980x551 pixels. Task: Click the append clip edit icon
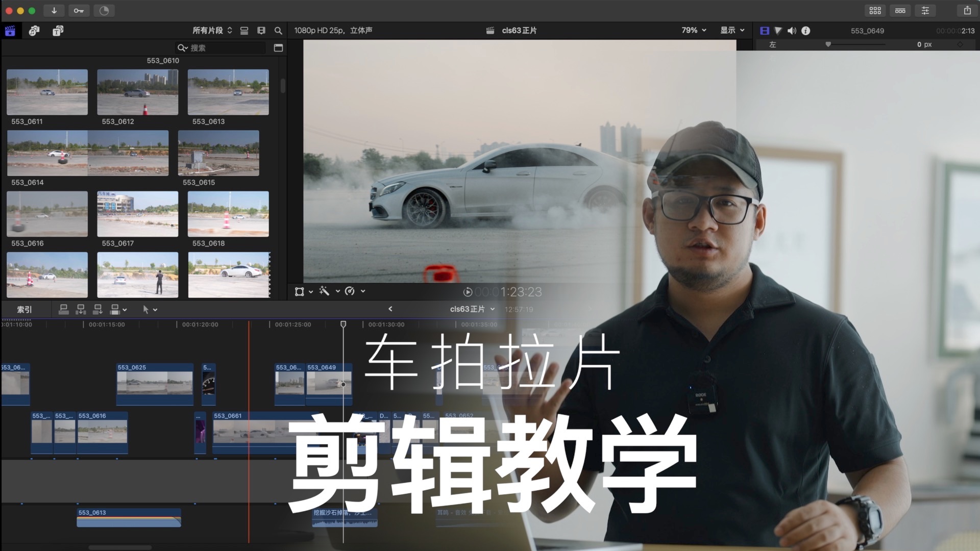(x=97, y=309)
